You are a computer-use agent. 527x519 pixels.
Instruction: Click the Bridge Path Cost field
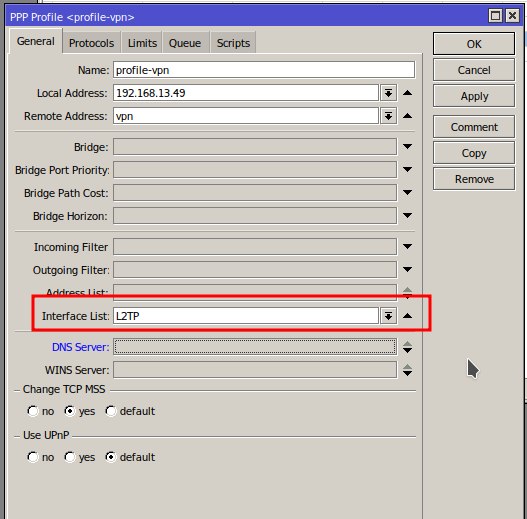tap(255, 193)
